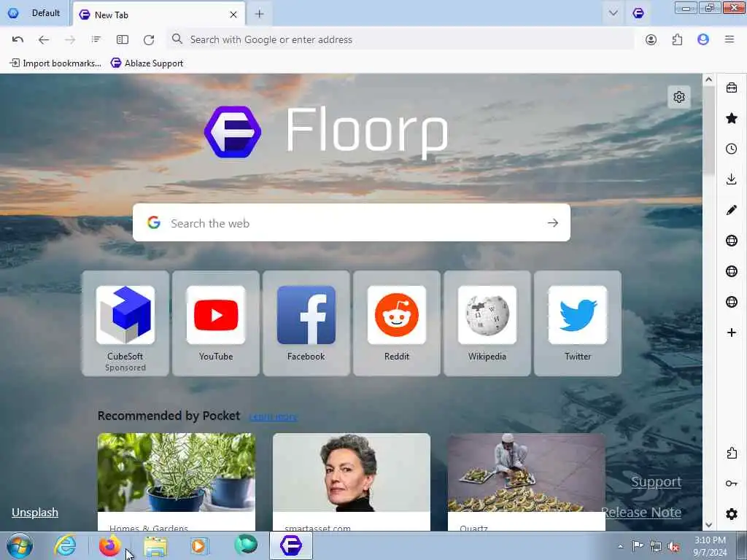Open the Support link

(x=656, y=482)
